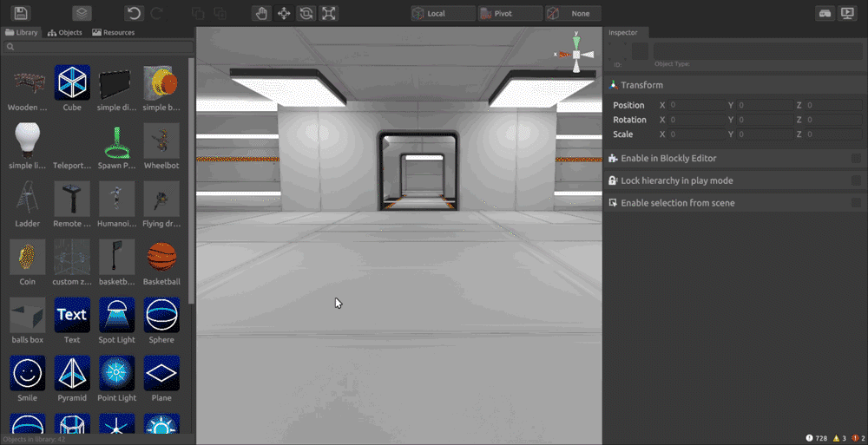This screenshot has height=445, width=868.
Task: Click the scene orientation axis gizmo
Action: click(x=575, y=54)
